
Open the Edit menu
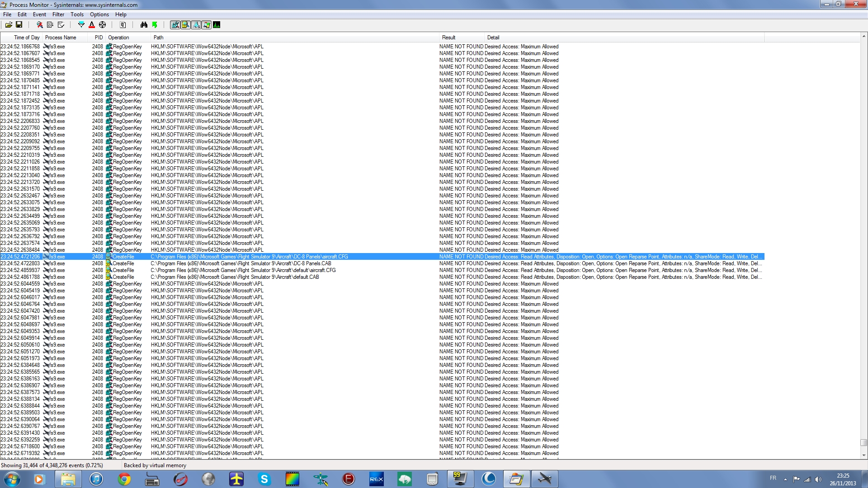22,14
